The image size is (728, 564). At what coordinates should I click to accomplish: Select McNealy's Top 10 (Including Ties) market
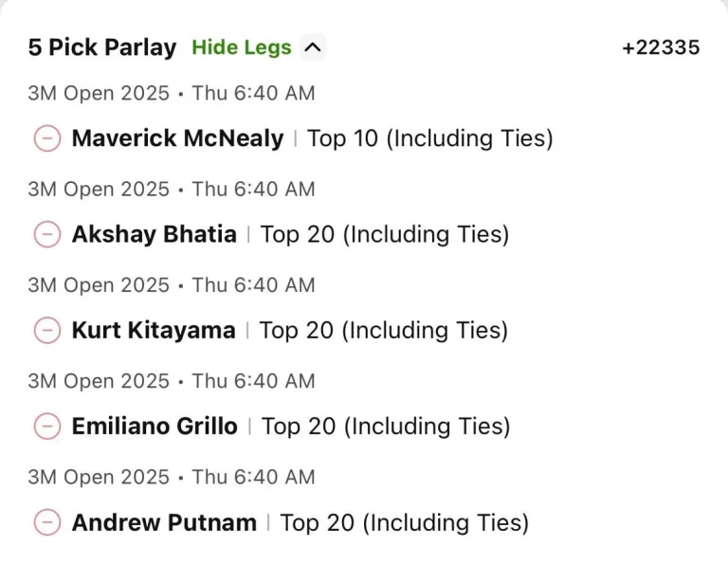point(429,138)
